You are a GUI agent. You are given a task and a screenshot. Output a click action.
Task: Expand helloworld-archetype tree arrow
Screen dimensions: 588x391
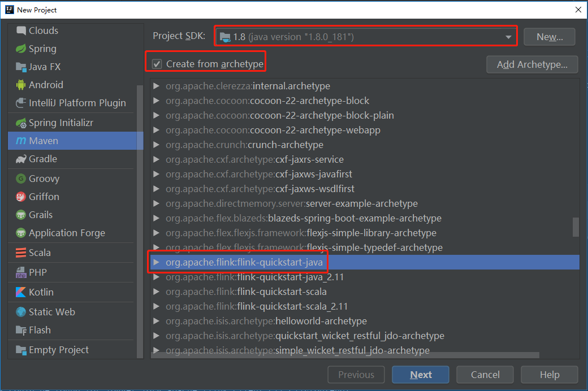coord(157,321)
